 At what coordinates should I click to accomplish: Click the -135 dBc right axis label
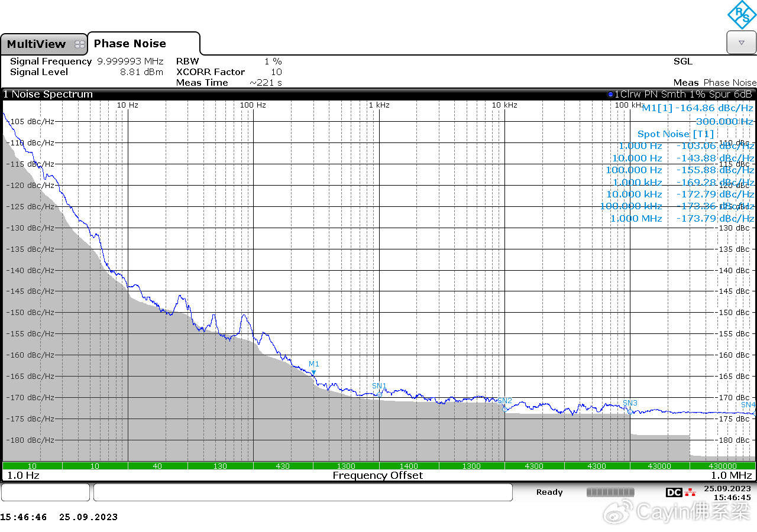734,249
